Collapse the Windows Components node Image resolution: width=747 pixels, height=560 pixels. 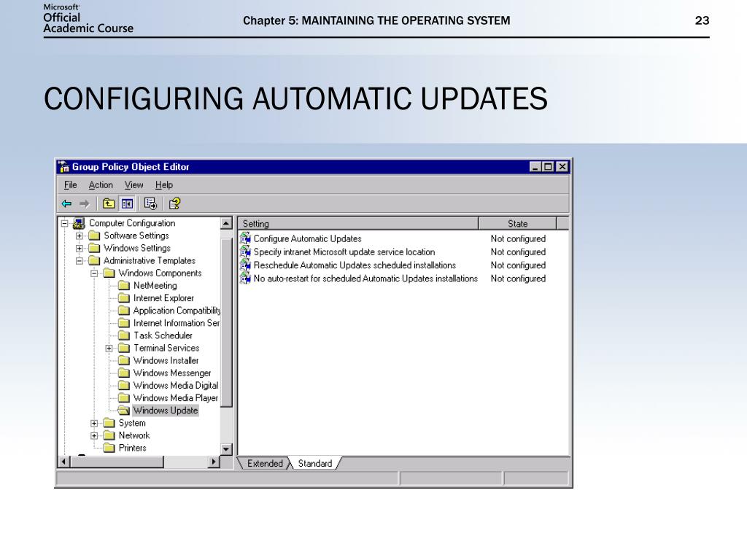pos(94,273)
